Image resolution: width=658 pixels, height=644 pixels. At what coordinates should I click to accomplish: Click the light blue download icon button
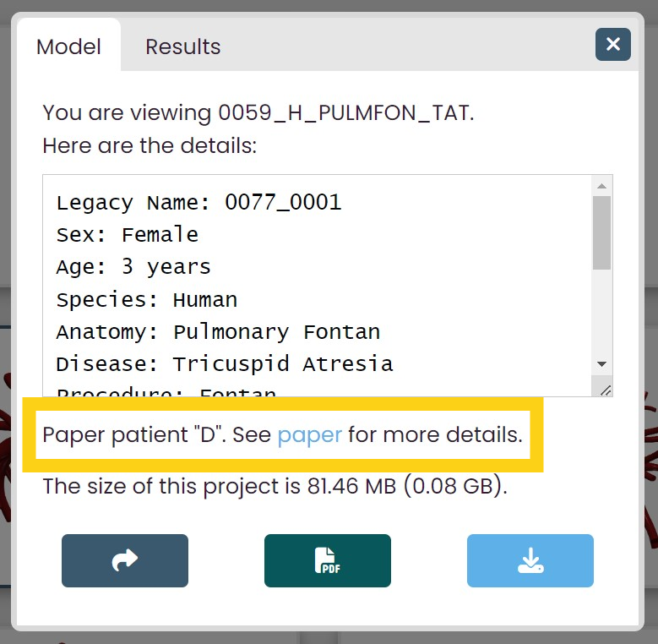click(x=530, y=560)
